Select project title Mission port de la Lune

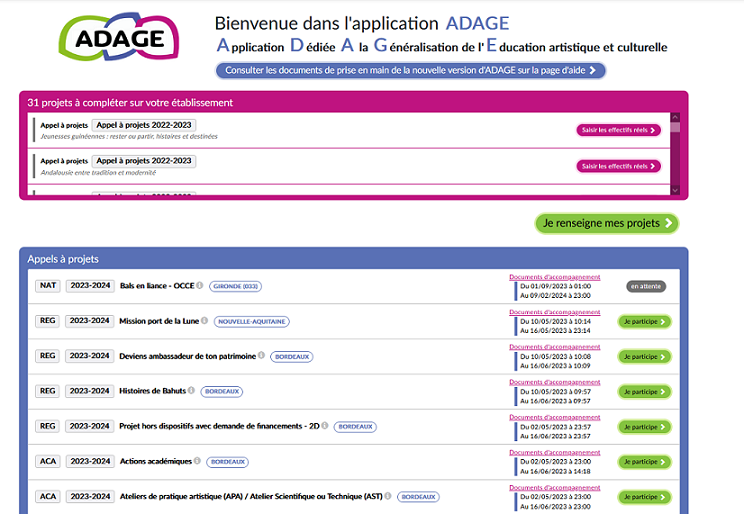pos(159,321)
